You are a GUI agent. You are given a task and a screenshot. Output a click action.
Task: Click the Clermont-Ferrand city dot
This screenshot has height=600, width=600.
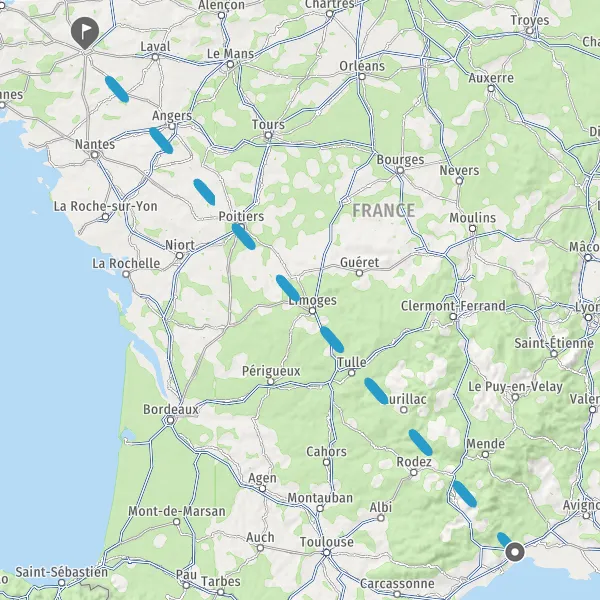pyautogui.click(x=453, y=316)
